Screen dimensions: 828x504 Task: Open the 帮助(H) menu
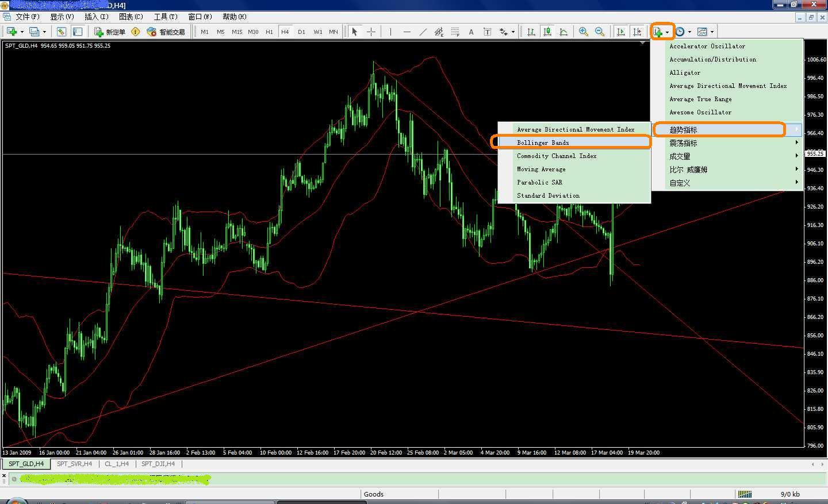tap(235, 17)
